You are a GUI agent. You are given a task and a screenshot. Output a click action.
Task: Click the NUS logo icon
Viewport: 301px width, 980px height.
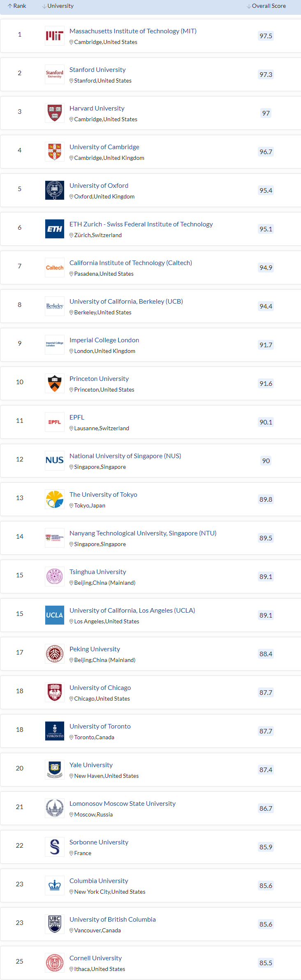tap(54, 461)
